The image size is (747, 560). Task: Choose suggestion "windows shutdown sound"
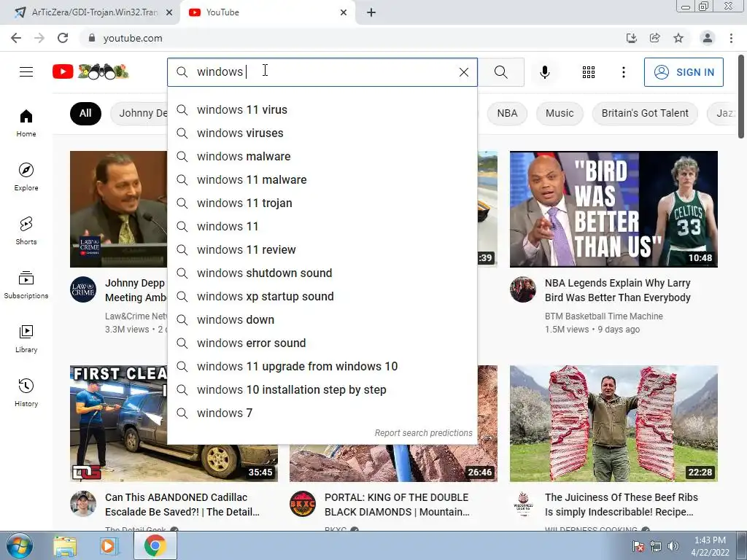[322, 273]
